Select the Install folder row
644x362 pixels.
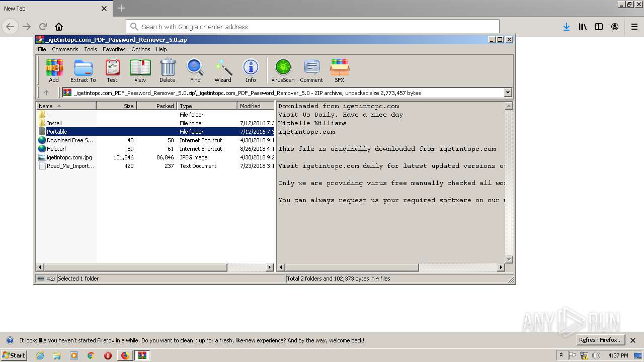[155, 123]
